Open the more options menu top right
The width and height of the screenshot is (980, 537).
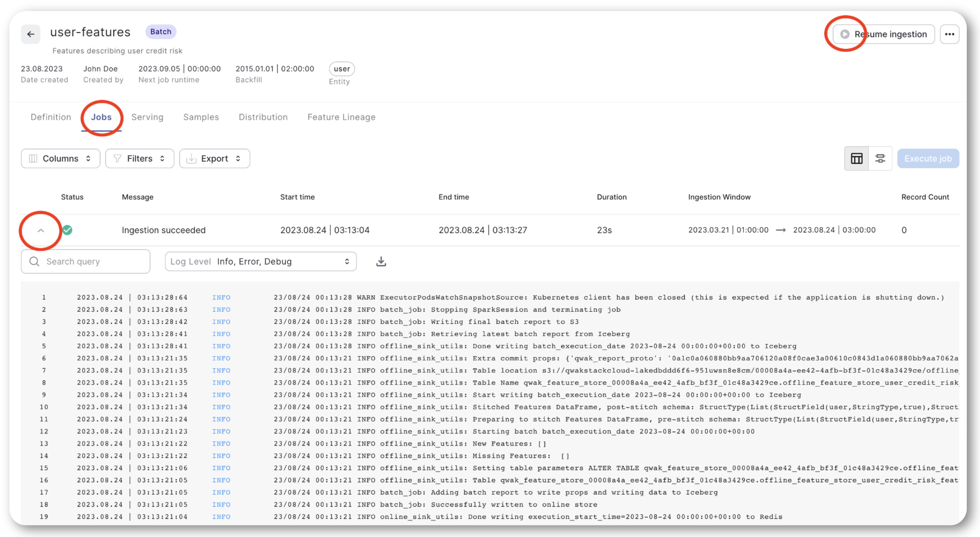(949, 34)
